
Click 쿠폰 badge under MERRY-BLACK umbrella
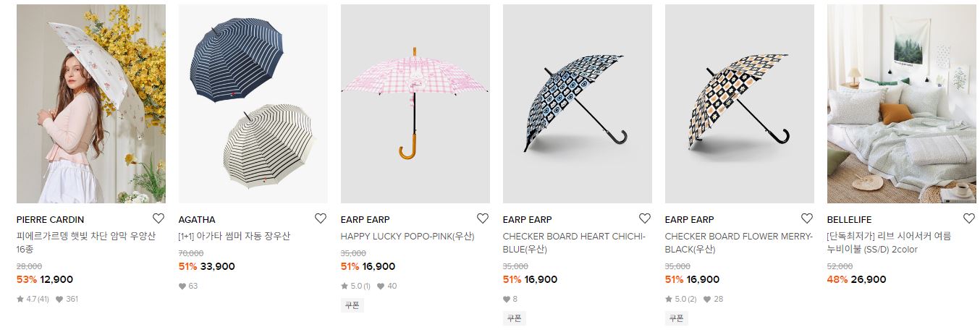[x=676, y=318]
